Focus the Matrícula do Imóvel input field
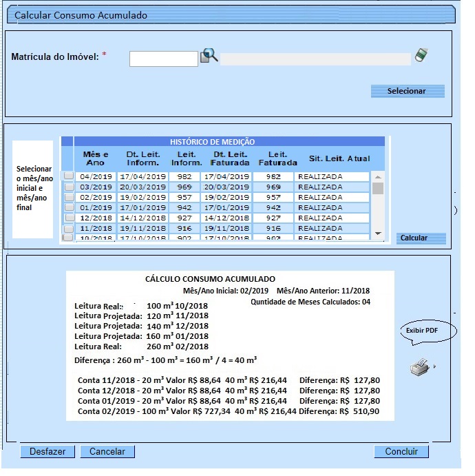Viewport: 475px width, 476px height. coord(164,59)
